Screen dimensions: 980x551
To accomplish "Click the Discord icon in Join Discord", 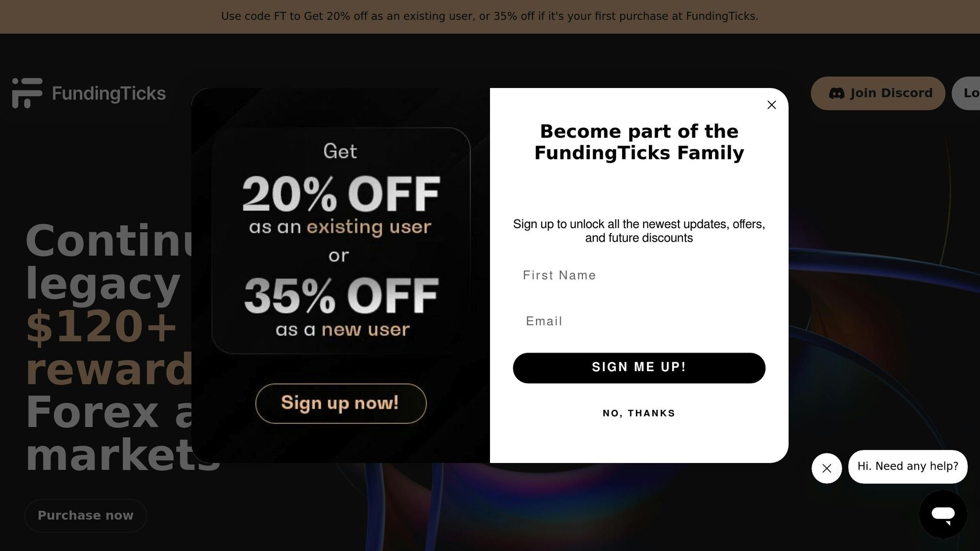I will click(x=836, y=93).
